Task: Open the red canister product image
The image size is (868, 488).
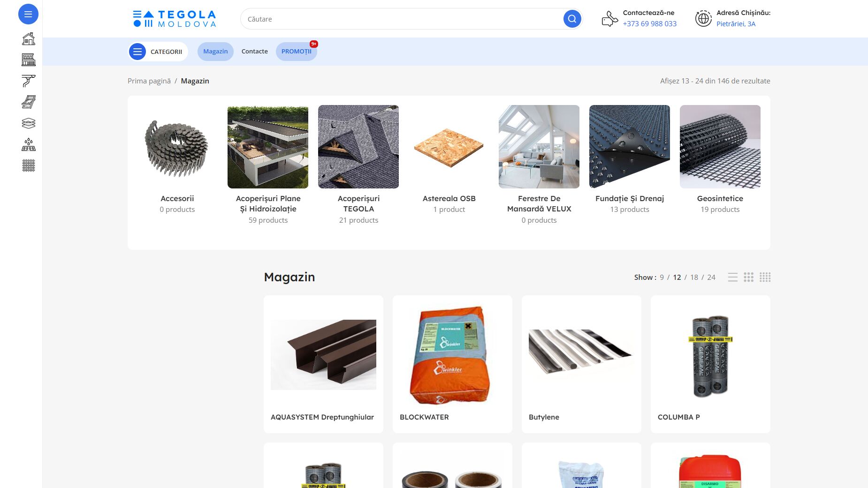Action: tap(710, 469)
